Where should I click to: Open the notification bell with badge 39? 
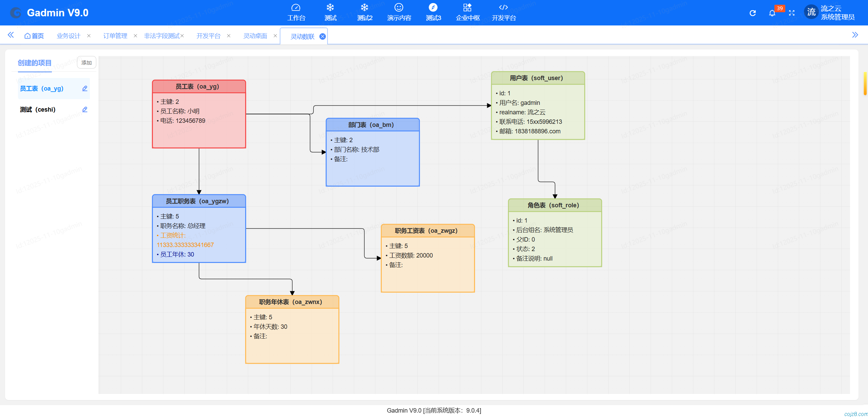[772, 13]
